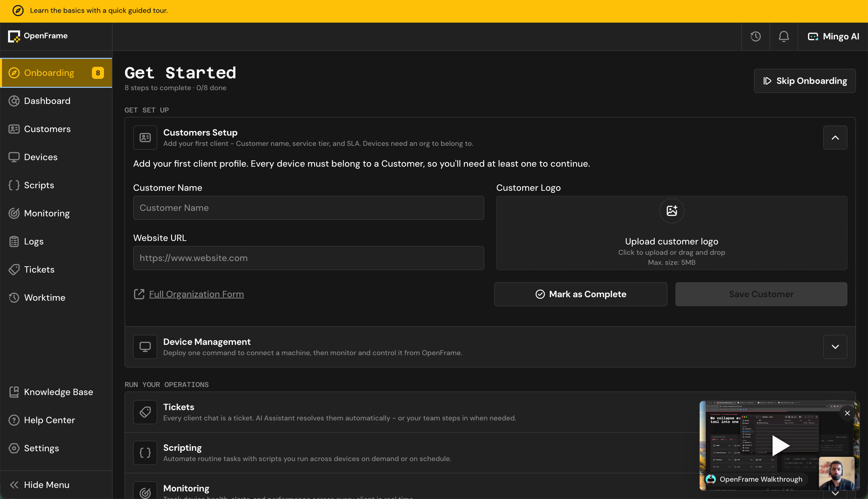Click the Upload customer logo drop zone

(672, 233)
